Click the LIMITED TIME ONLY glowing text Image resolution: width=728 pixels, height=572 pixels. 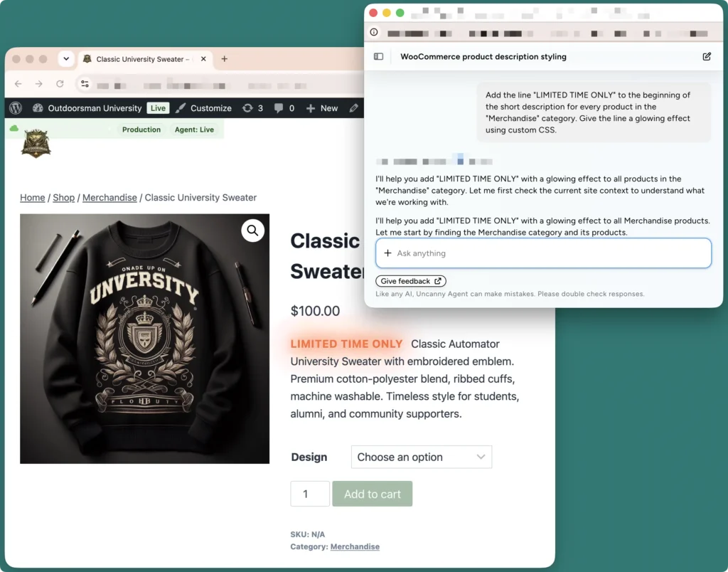[x=346, y=344]
